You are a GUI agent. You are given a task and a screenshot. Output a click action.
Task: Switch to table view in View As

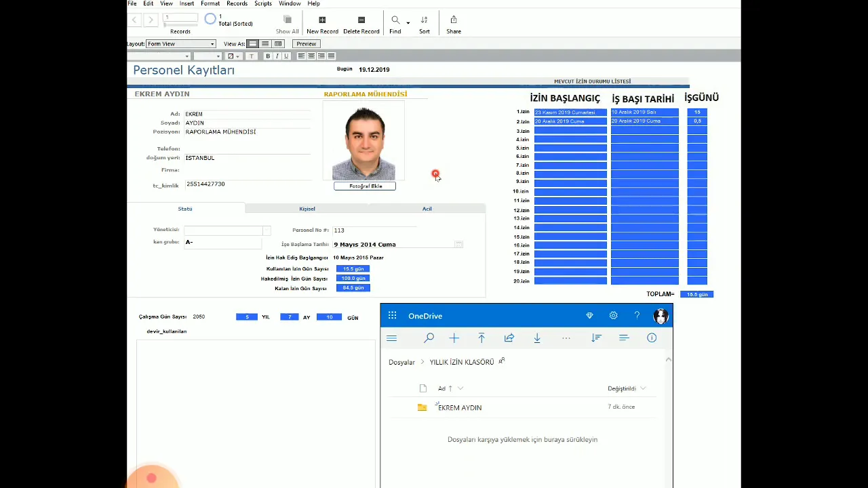(x=278, y=44)
